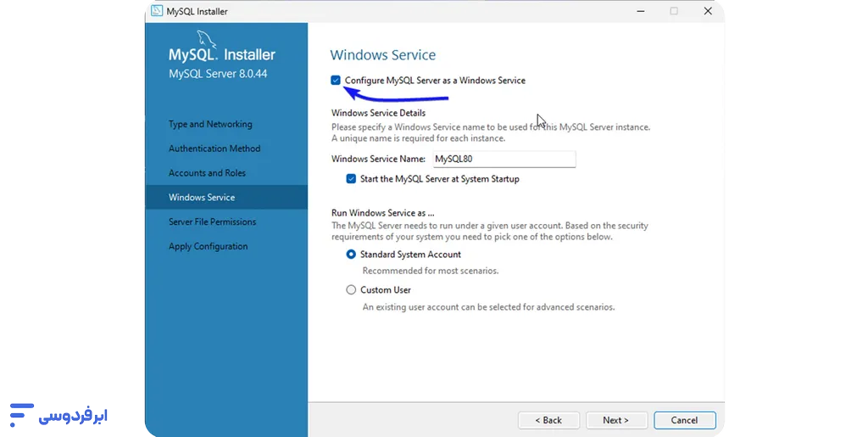Click the Windows Service Name text field

click(x=504, y=159)
